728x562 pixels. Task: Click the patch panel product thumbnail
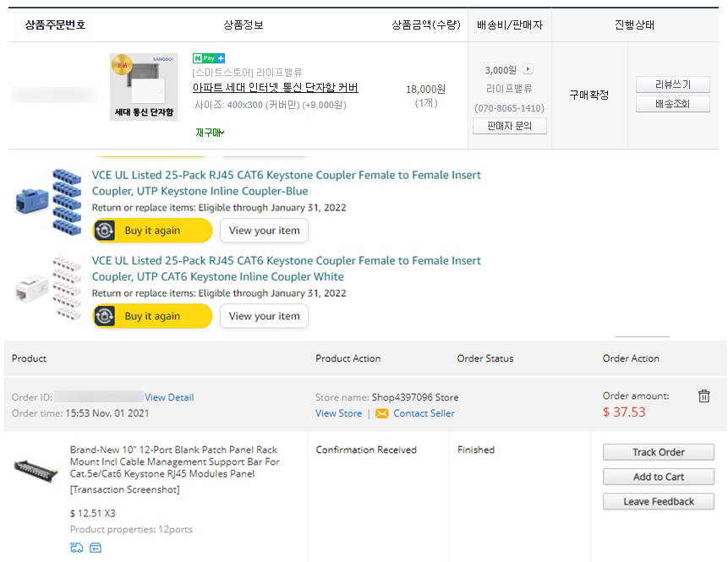click(36, 470)
